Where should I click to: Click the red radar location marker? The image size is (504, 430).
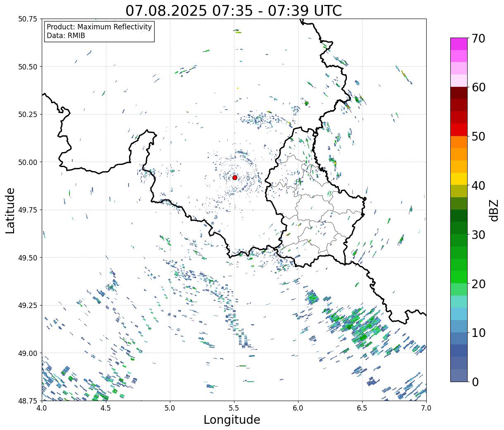(x=235, y=177)
